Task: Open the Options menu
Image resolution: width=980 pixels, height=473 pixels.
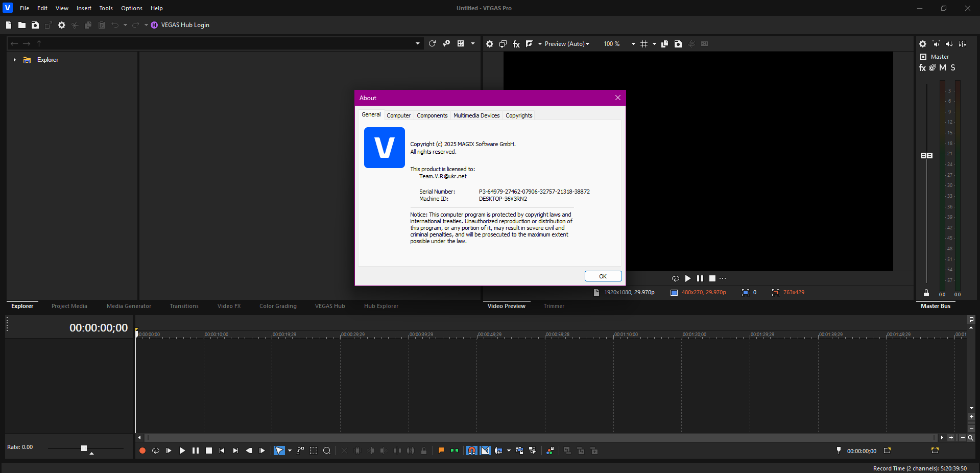Action: [132, 8]
